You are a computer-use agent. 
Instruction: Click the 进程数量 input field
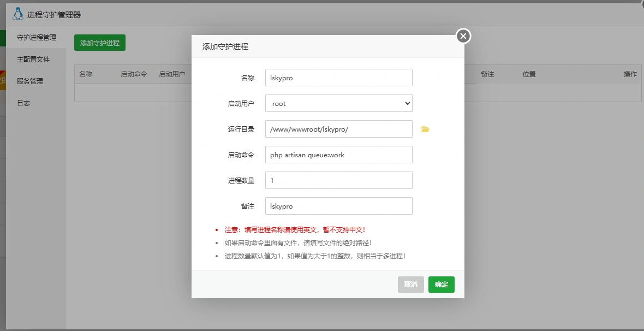click(339, 180)
